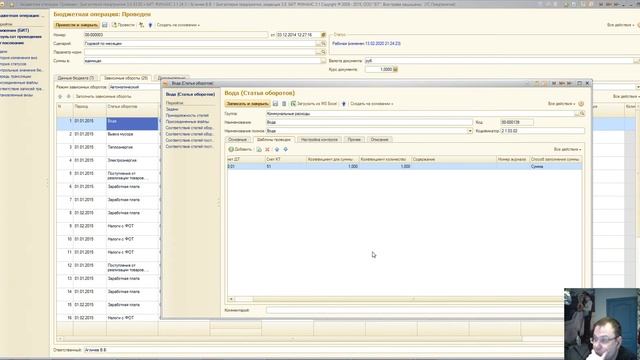Click save icon in Бюджетная операция toolbar
This screenshot has height=360, width=640.
104,25
